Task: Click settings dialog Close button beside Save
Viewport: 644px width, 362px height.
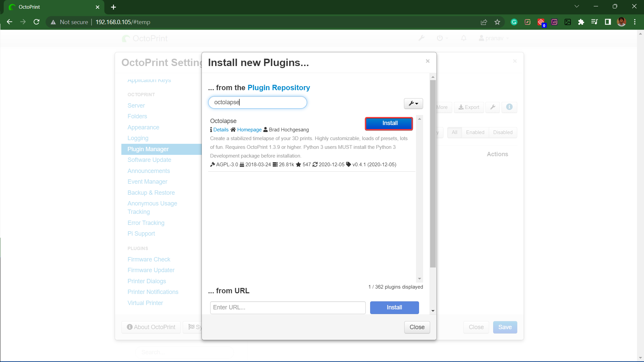Action: [x=476, y=327]
